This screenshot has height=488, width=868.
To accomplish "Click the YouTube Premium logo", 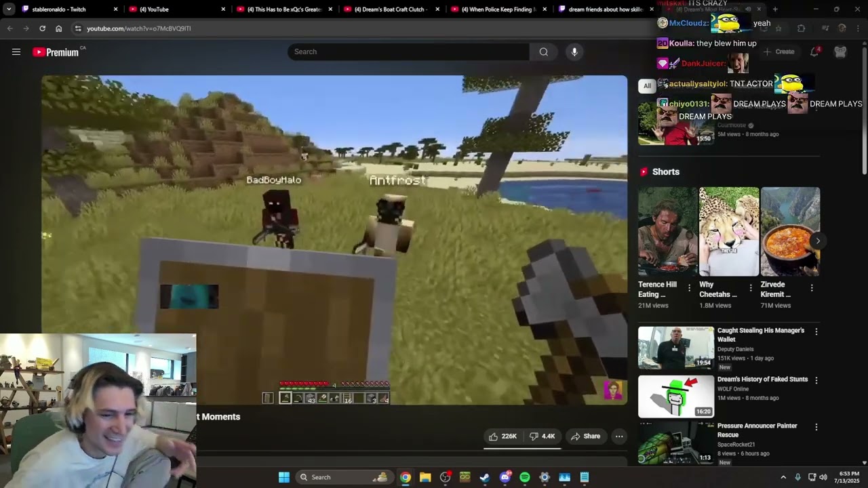I will click(57, 52).
